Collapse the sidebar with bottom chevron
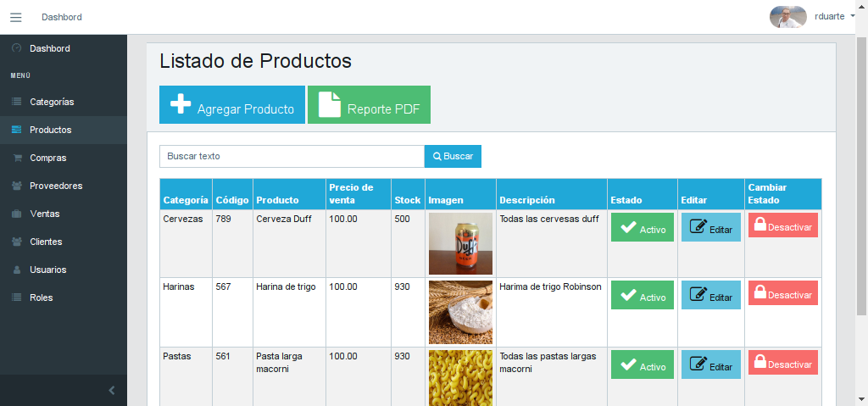 (x=111, y=391)
